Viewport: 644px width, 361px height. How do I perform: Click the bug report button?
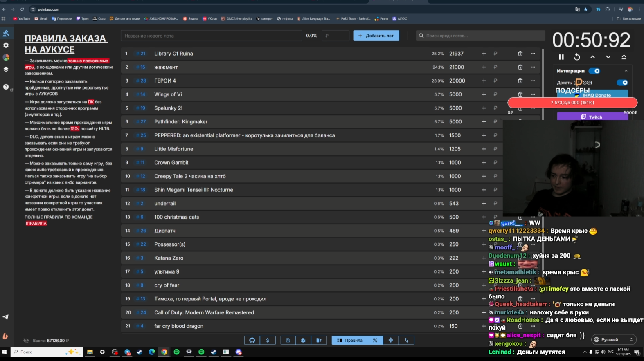303,340
